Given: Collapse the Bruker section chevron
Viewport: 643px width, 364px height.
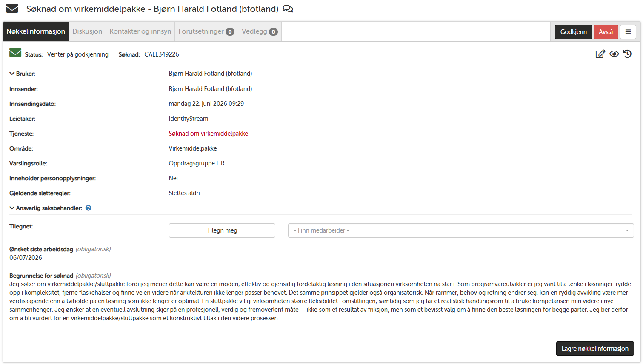Looking at the screenshot, I should (12, 74).
